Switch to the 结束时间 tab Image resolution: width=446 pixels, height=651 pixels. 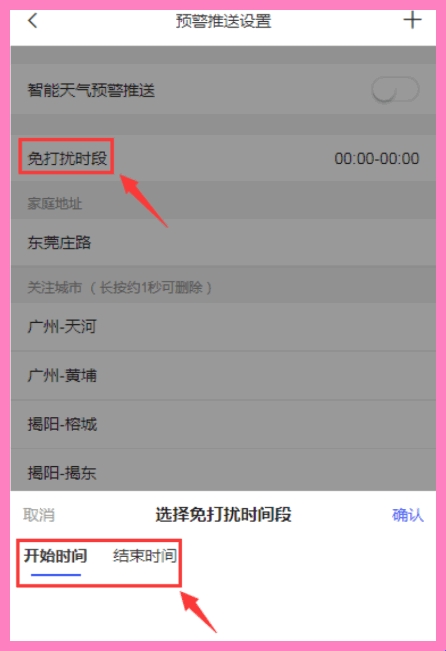[x=145, y=556]
